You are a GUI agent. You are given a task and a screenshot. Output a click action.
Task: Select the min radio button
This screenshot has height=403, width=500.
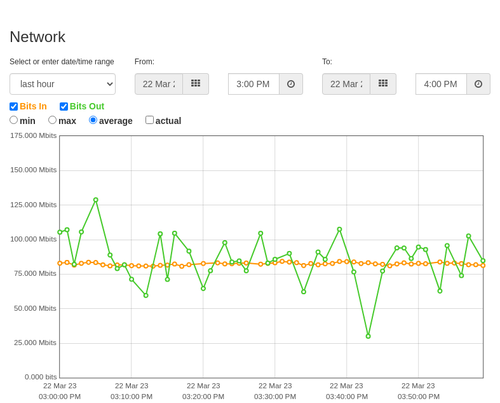[14, 120]
